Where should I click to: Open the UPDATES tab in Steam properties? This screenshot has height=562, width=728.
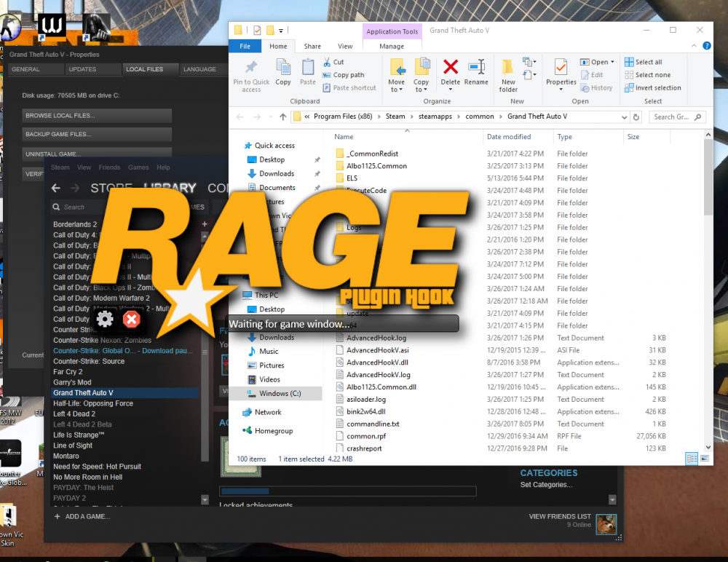pos(82,69)
